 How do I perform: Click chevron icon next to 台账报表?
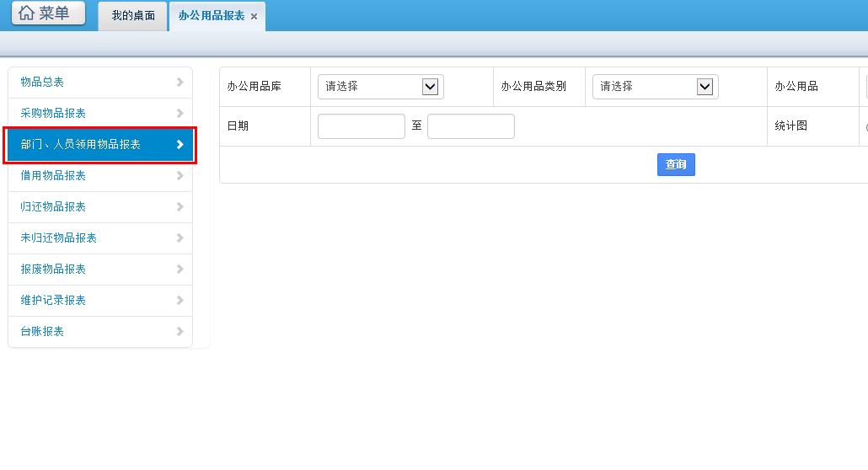click(x=179, y=332)
